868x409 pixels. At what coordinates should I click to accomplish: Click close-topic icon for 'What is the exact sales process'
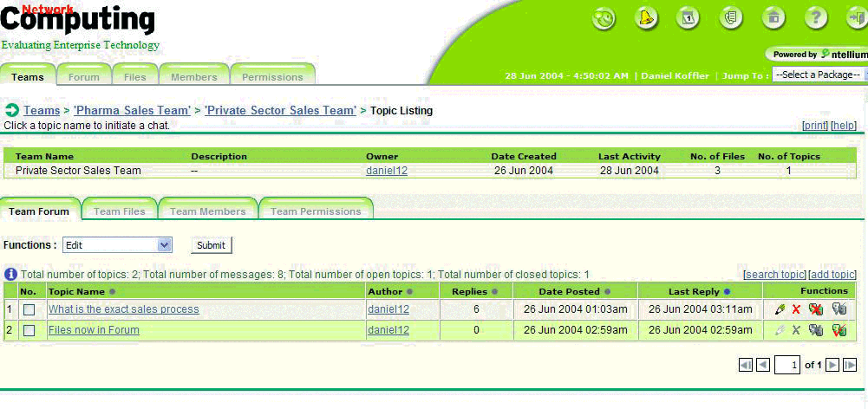coord(815,309)
